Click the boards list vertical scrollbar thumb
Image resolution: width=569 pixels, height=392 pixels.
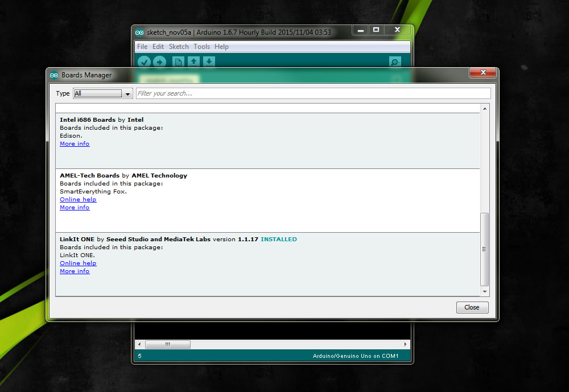(484, 249)
